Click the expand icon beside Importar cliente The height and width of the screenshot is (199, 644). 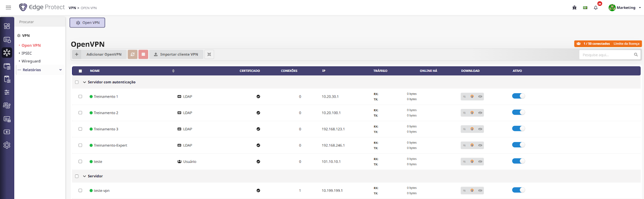pos(209,54)
